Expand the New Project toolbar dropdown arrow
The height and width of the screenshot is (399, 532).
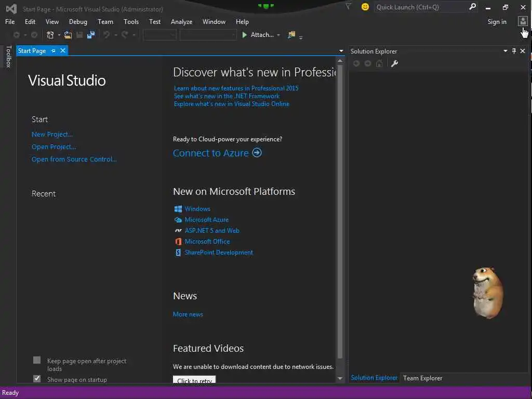point(59,35)
